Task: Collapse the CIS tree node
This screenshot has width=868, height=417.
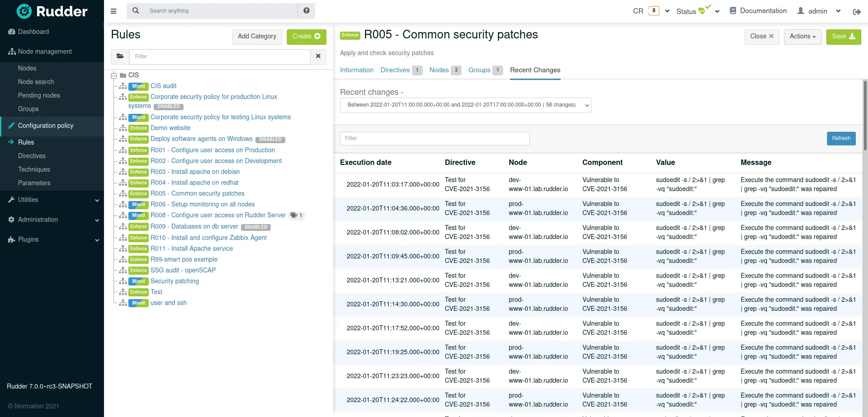Action: [114, 75]
